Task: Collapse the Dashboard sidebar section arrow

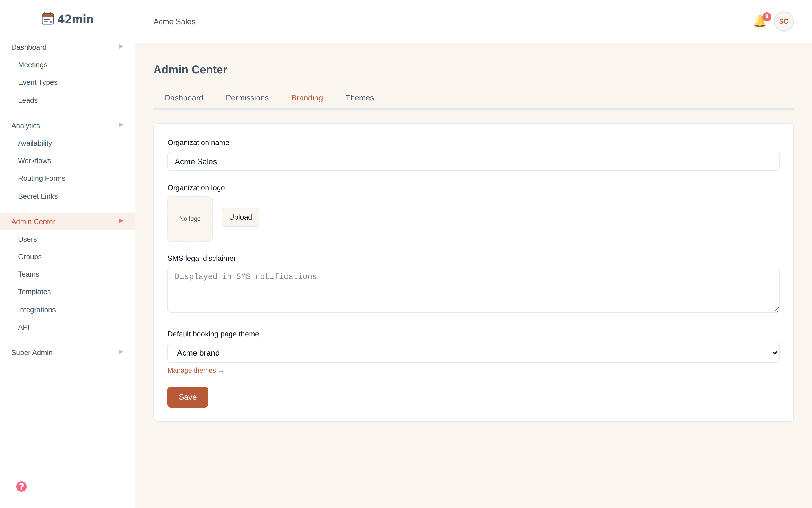Action: [121, 47]
